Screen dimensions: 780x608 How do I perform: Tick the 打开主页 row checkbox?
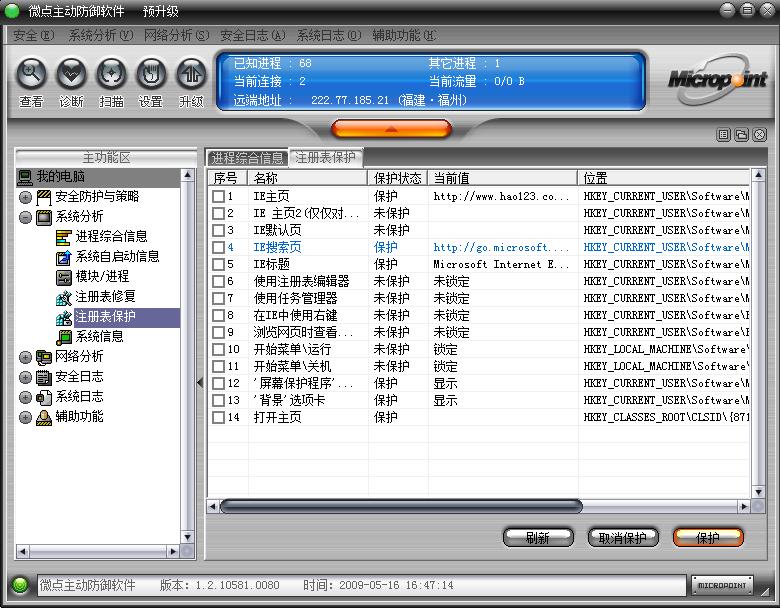[218, 417]
